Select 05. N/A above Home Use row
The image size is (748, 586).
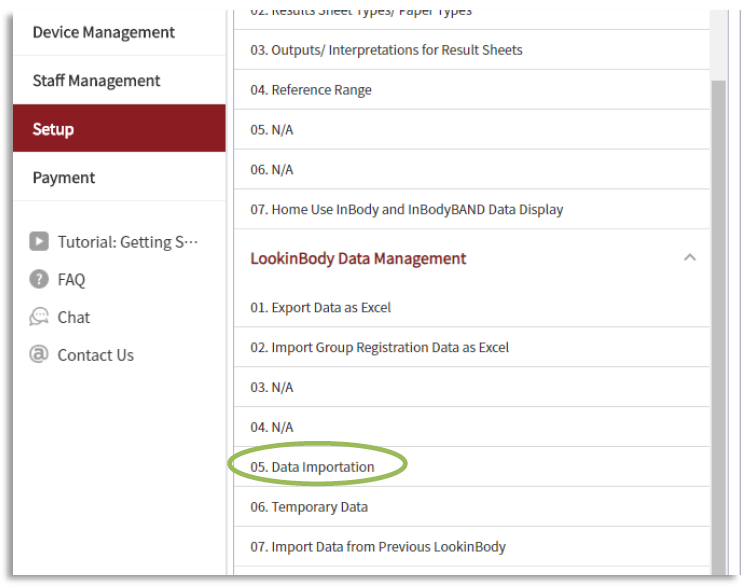[471, 130]
